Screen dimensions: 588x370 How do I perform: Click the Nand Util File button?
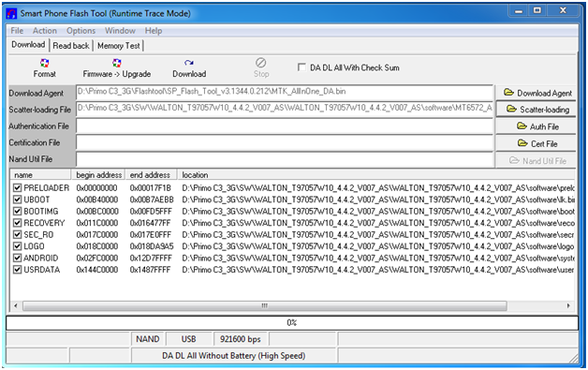click(x=537, y=160)
